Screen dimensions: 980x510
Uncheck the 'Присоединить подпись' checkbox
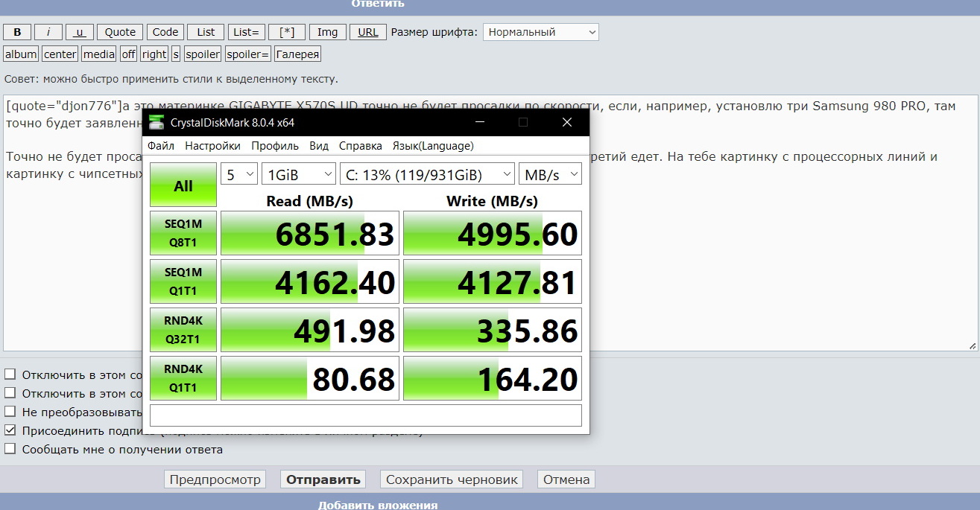[10, 430]
